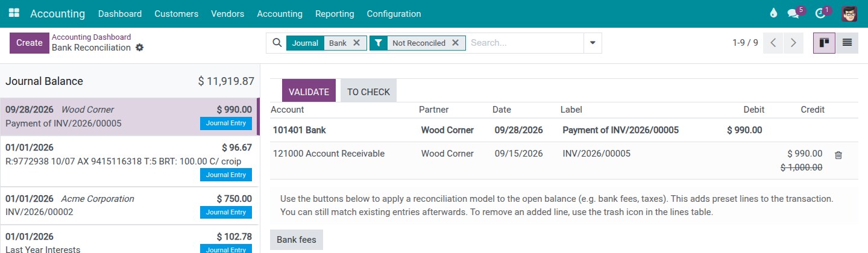
Task: Open the conversations icon with 5 badge
Action: pyautogui.click(x=793, y=13)
